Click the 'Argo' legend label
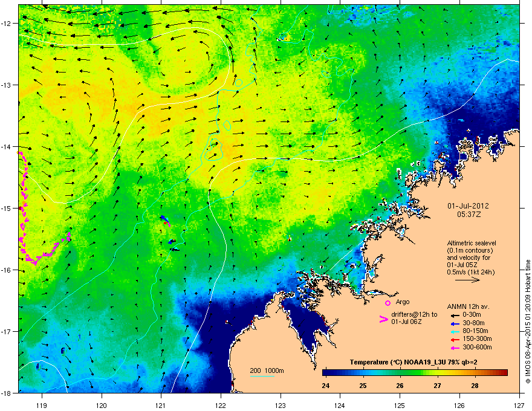The height and width of the screenshot is (411, 532). click(x=403, y=302)
